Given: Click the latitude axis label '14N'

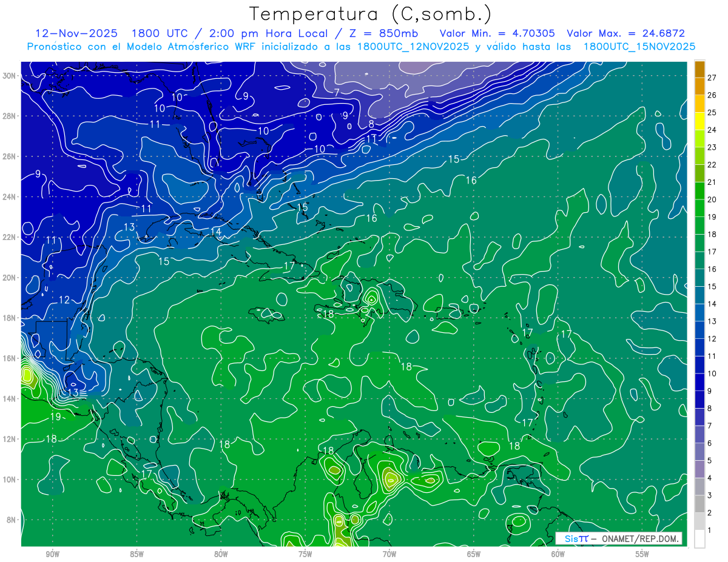Looking at the screenshot, I should pos(10,399).
